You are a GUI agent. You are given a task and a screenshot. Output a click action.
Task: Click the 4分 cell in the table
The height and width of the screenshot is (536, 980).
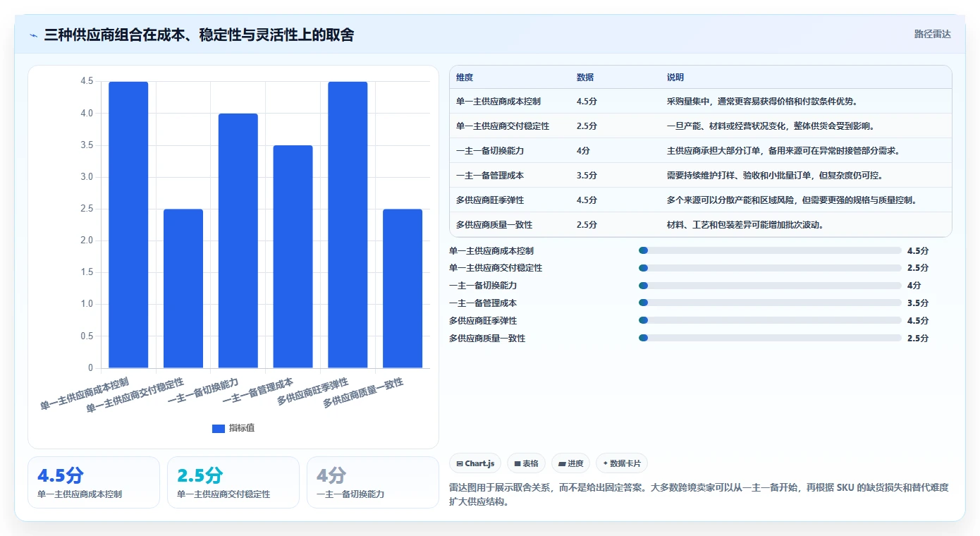(583, 151)
